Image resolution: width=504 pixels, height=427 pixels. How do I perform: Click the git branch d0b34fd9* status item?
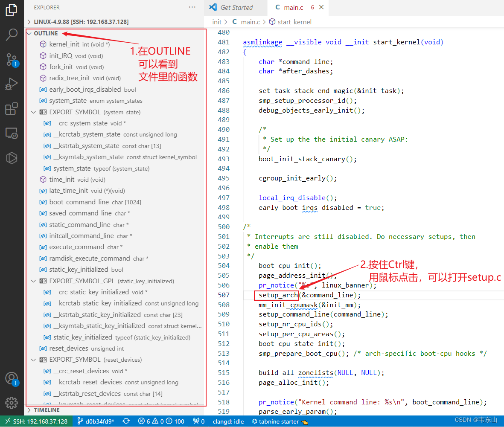[96, 421]
